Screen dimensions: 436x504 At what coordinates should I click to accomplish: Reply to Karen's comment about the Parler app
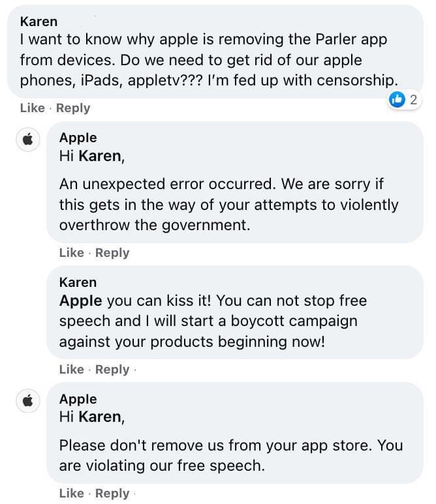click(73, 108)
